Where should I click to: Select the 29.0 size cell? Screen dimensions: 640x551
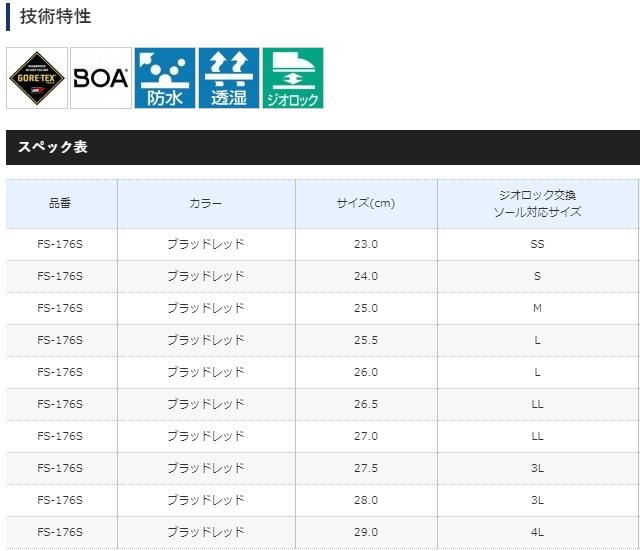(x=366, y=532)
